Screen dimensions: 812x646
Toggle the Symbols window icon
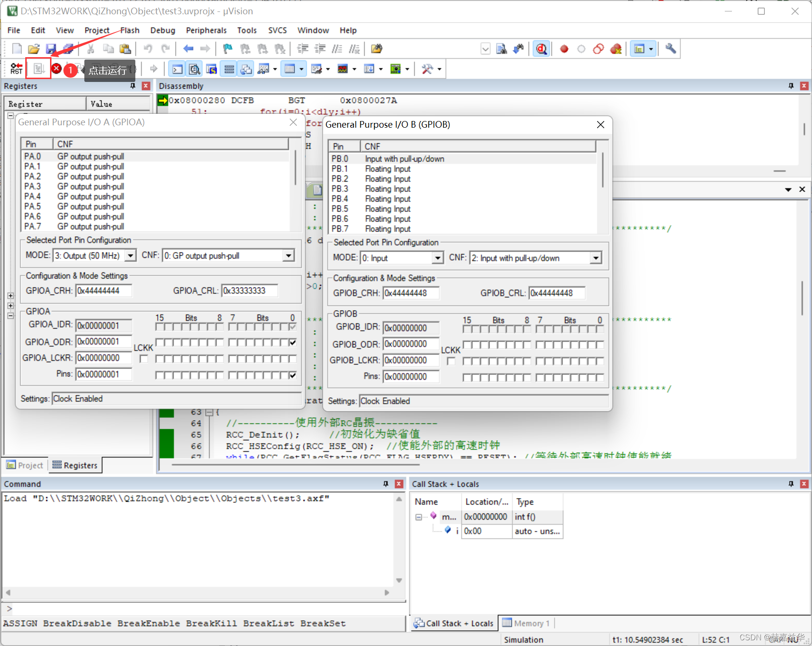click(x=212, y=69)
